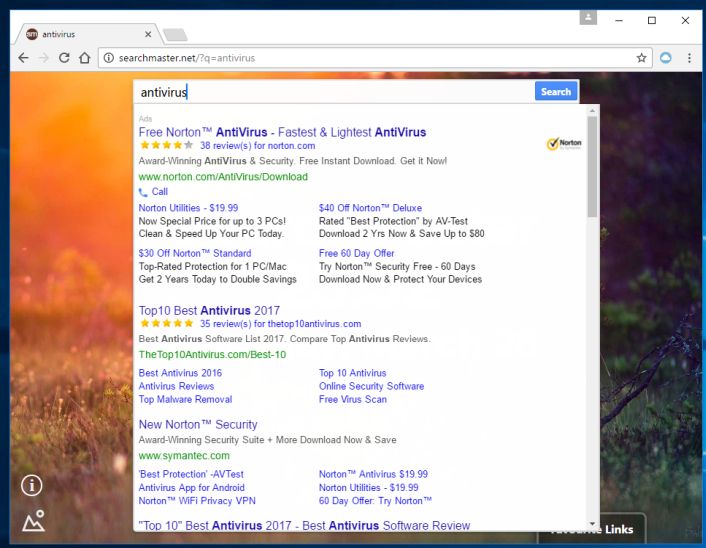Click the results scrollbar thumb
706x548 pixels.
pos(592,167)
